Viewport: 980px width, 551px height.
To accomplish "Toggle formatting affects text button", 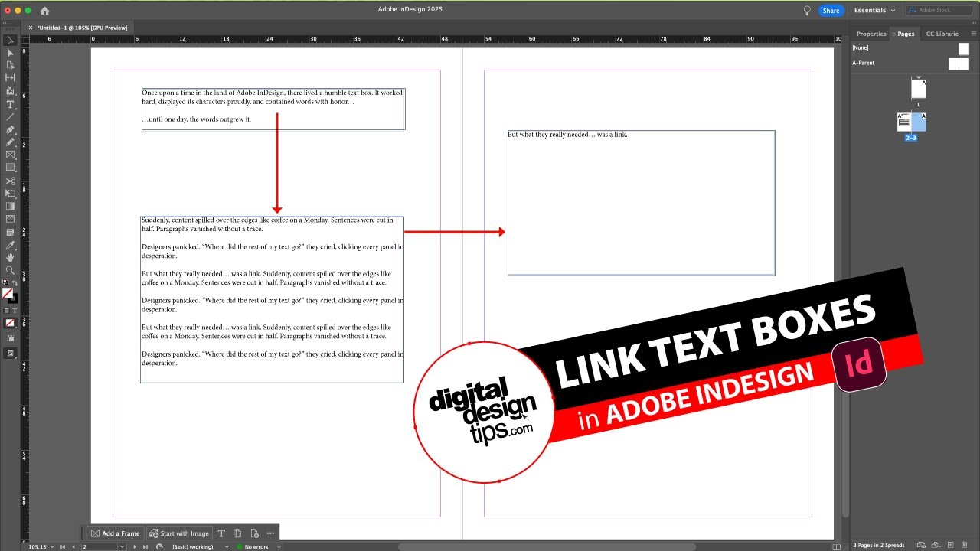I will tap(15, 311).
